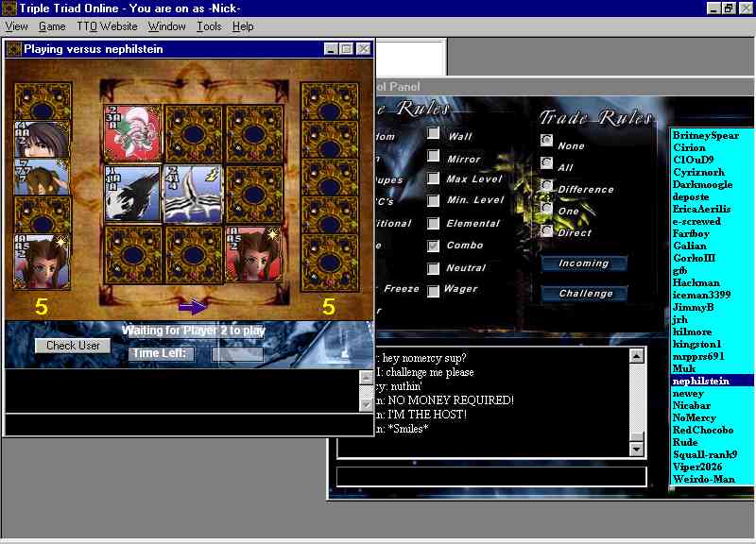Screen dimensions: 756x544
Task: Select user EricaAerilis in the player list
Action: click(x=701, y=209)
